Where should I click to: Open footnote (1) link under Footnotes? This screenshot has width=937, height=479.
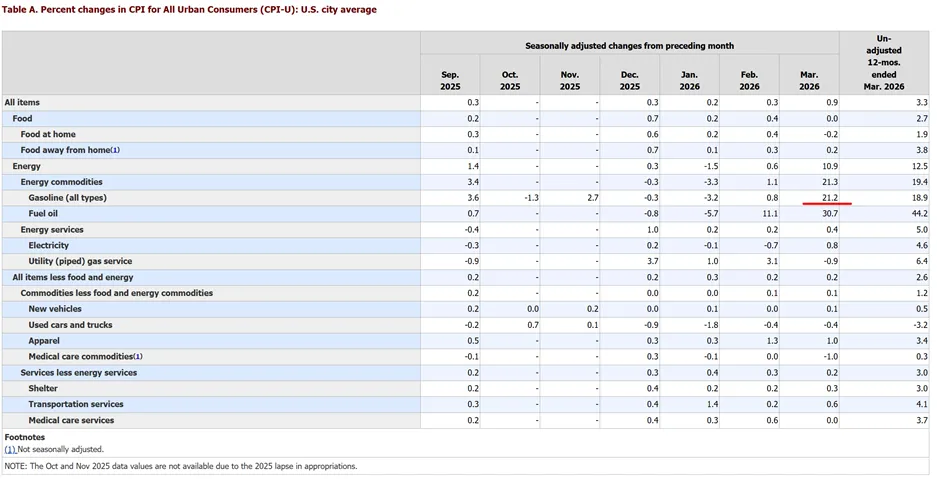(x=10, y=449)
